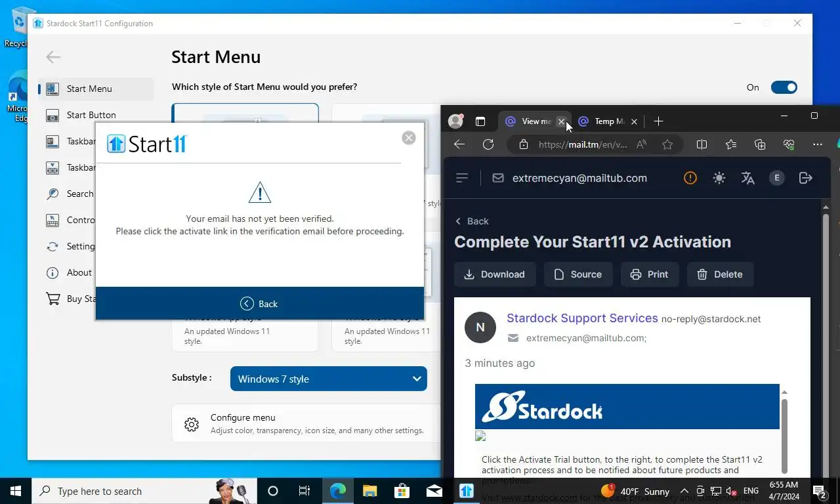
Task: Turn off the Start11 On toggle
Action: tap(784, 87)
